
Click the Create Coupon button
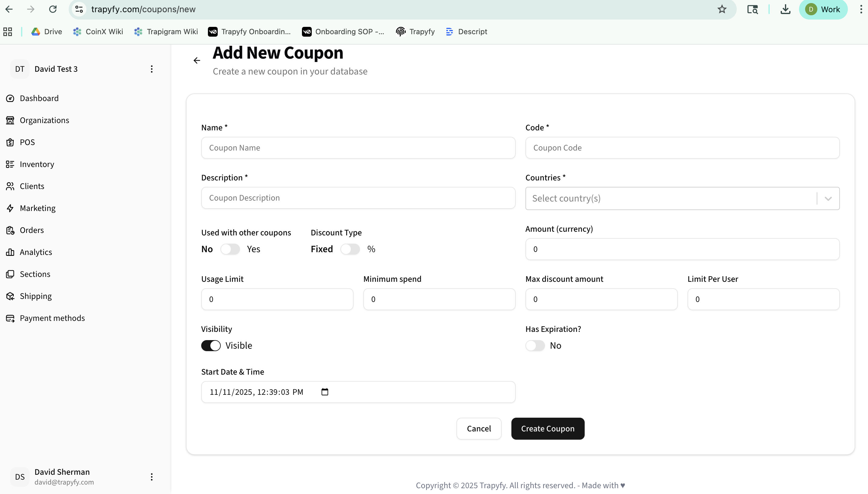click(x=548, y=429)
